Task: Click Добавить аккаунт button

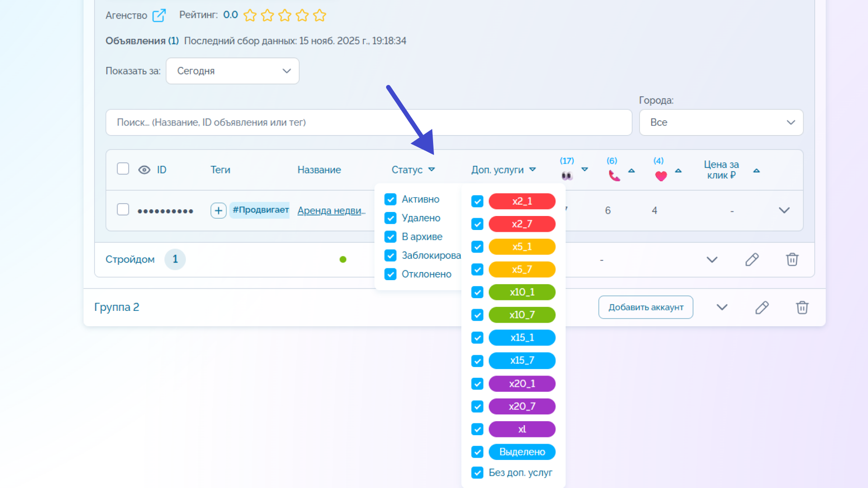Action: pos(646,307)
